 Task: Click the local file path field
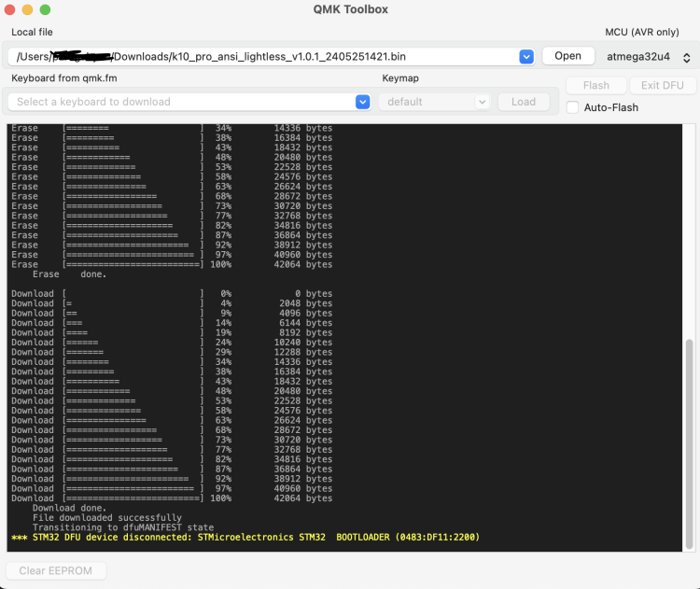coord(261,57)
